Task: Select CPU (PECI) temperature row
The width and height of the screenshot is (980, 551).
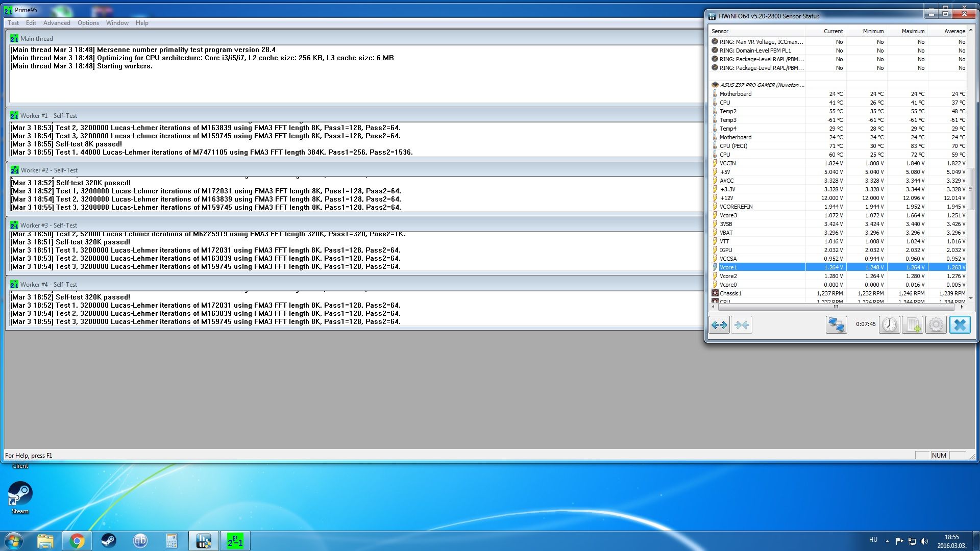Action: [838, 146]
